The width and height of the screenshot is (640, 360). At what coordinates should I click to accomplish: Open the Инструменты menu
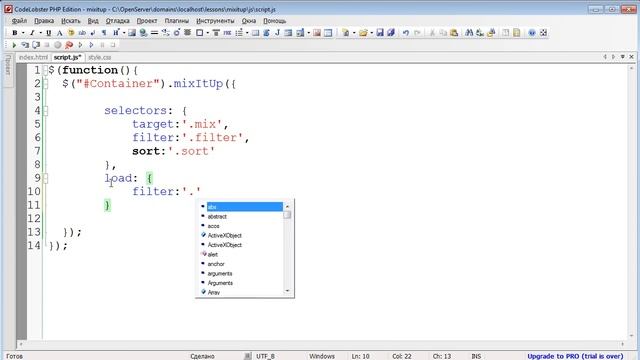pos(215,20)
